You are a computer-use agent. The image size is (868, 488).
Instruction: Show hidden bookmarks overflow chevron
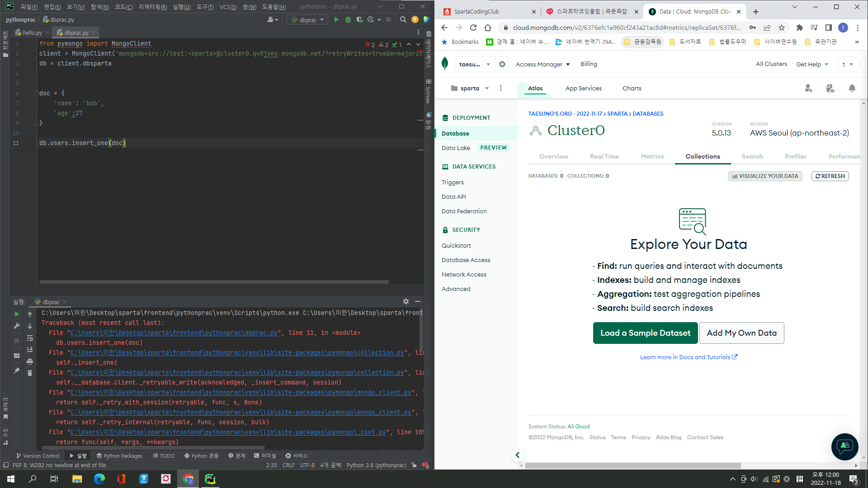[857, 42]
